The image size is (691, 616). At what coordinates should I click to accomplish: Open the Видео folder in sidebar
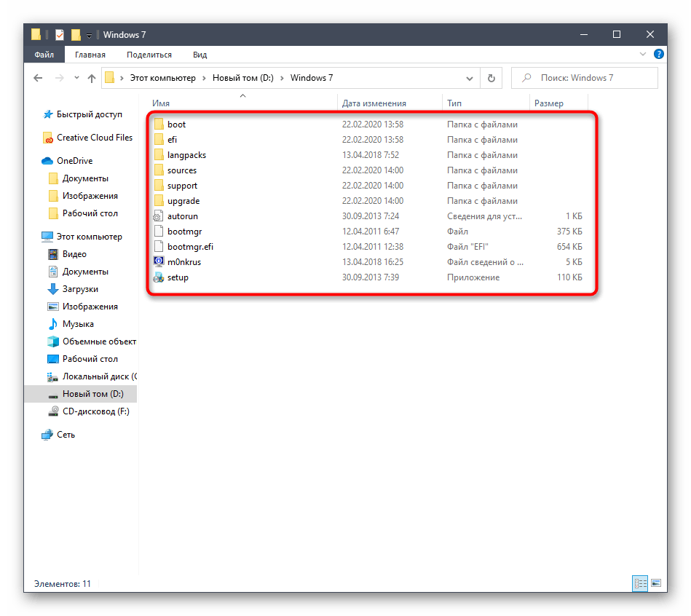click(68, 254)
